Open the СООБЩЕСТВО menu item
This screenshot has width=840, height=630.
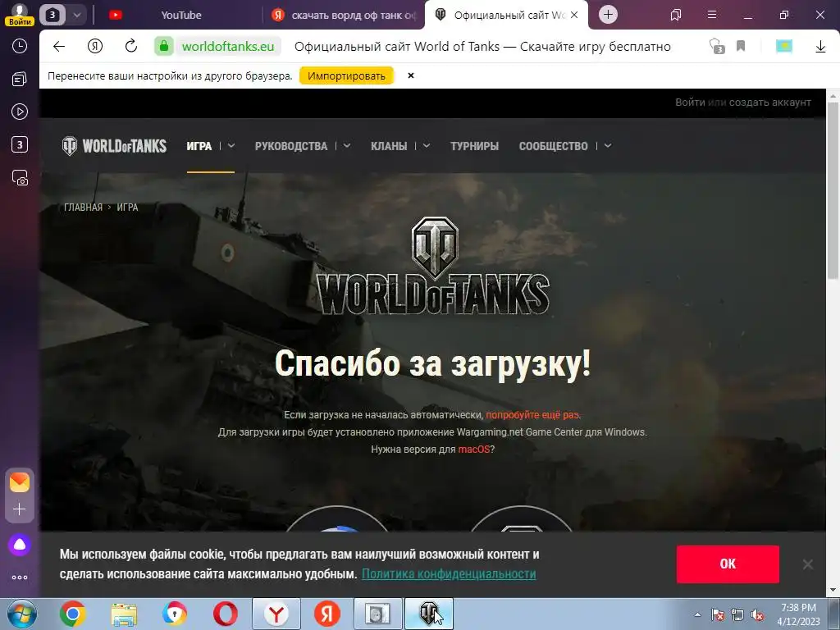(x=554, y=146)
